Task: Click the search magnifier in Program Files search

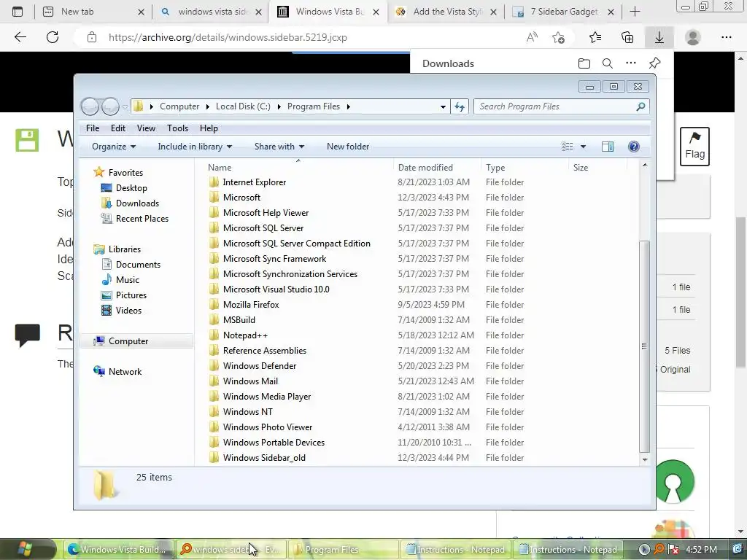Action: coord(640,106)
